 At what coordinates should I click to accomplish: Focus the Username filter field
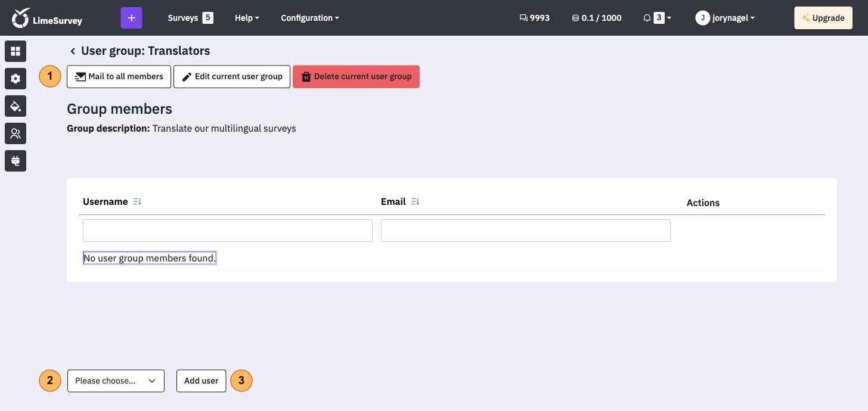pyautogui.click(x=228, y=231)
